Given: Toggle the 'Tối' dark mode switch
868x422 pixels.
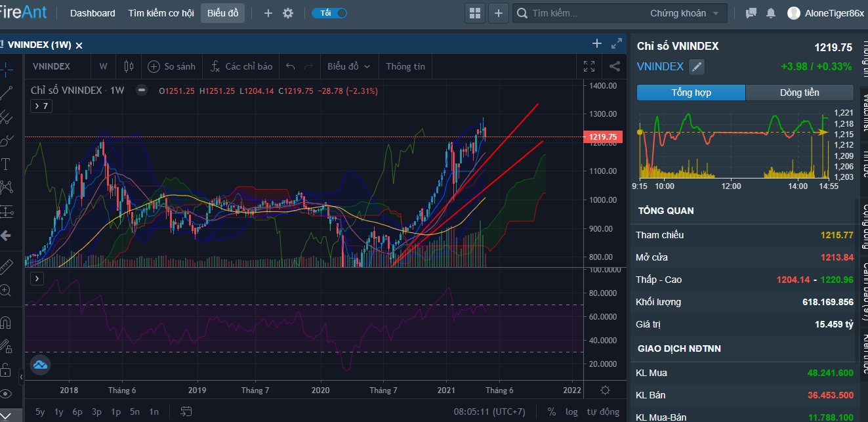Looking at the screenshot, I should [329, 13].
